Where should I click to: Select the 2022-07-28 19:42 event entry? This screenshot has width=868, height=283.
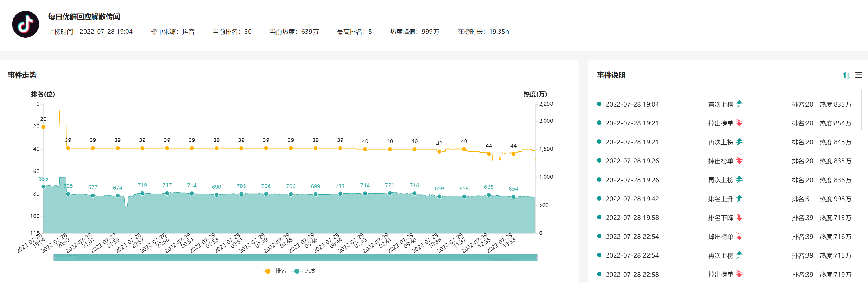click(x=632, y=199)
